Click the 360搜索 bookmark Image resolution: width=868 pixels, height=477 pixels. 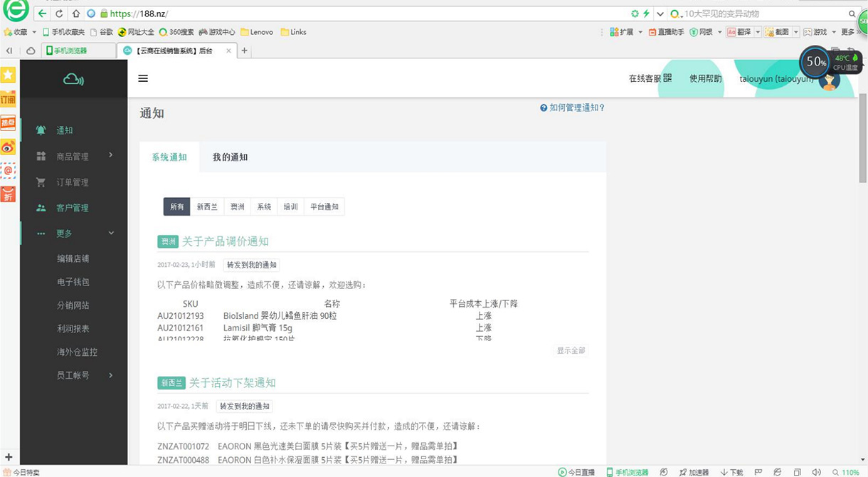[176, 32]
